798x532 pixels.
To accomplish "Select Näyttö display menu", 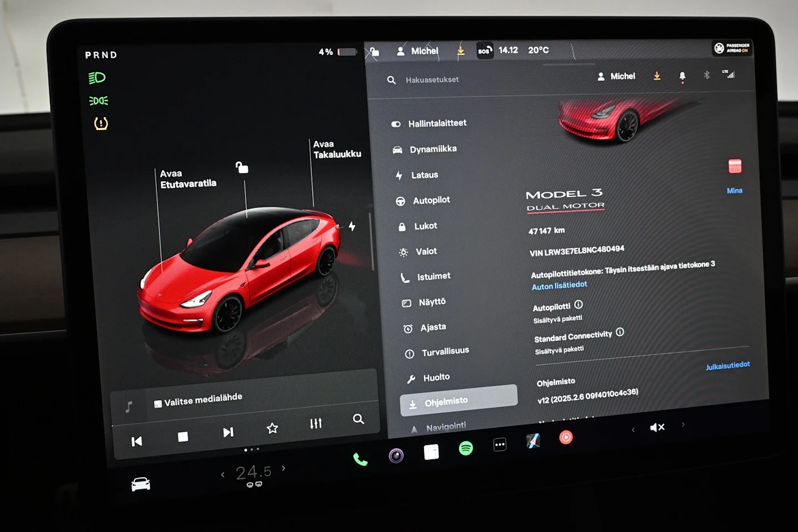I will (x=423, y=302).
